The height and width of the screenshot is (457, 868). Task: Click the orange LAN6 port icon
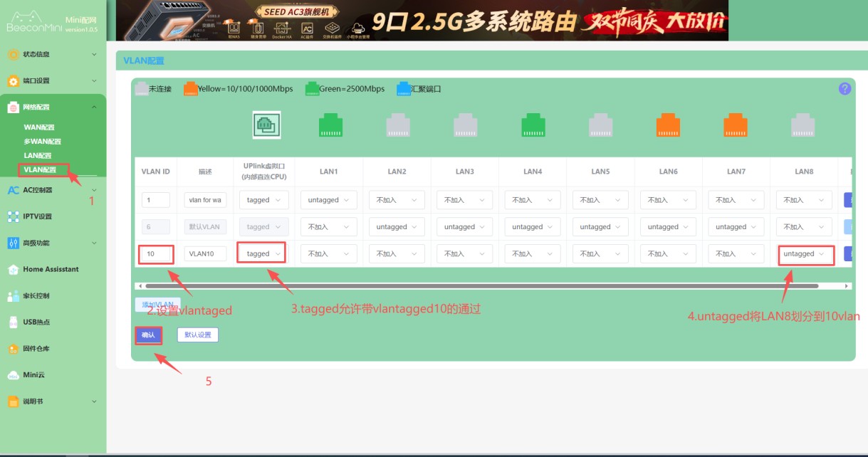click(668, 125)
